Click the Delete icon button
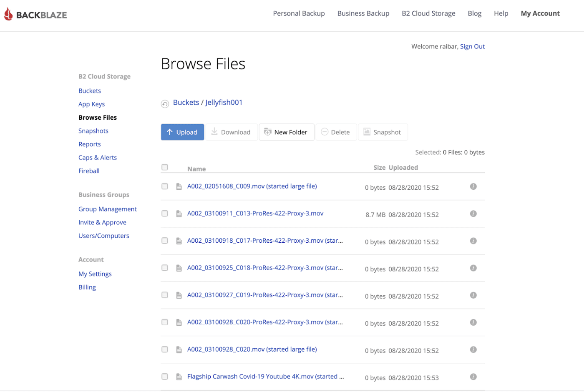 click(x=325, y=132)
